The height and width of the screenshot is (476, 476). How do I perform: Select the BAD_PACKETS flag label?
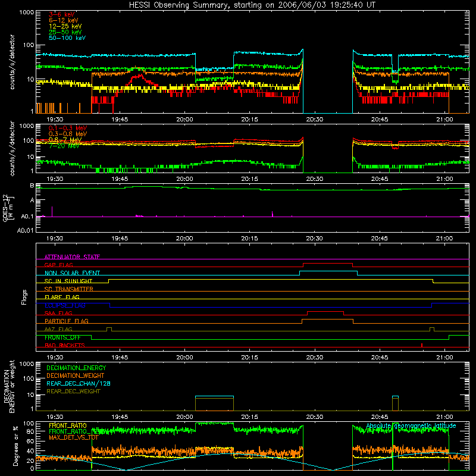(x=65, y=345)
